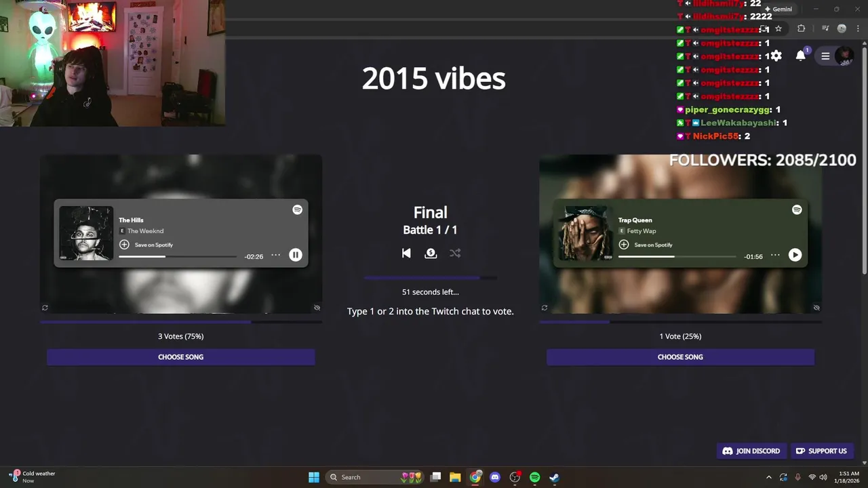Click the shuffle icon under Battle 1 / 1
868x488 pixels.
pyautogui.click(x=455, y=253)
